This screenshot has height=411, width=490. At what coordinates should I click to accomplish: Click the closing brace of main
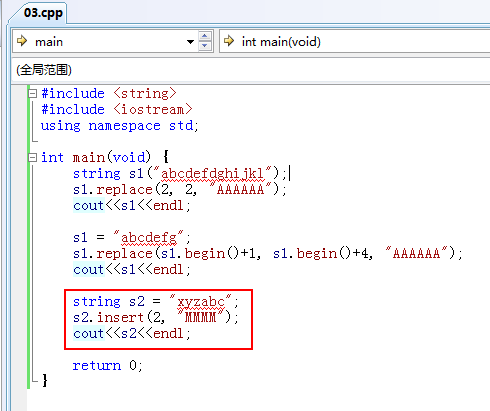click(45, 380)
